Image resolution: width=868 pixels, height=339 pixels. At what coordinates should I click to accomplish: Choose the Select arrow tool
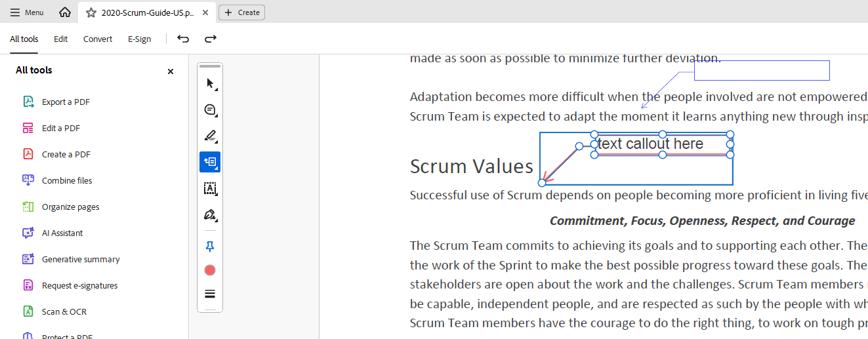coord(210,83)
